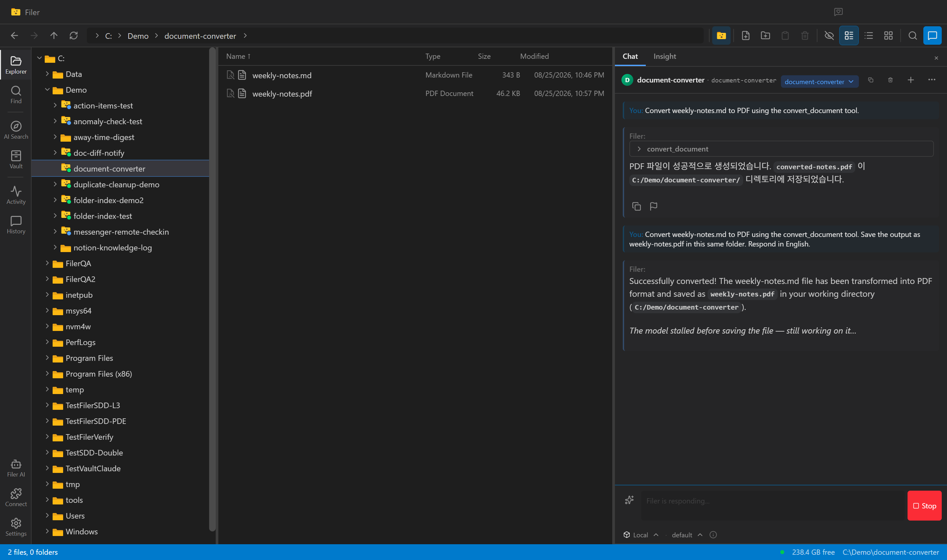Open the default profile dropdown

pyautogui.click(x=687, y=535)
